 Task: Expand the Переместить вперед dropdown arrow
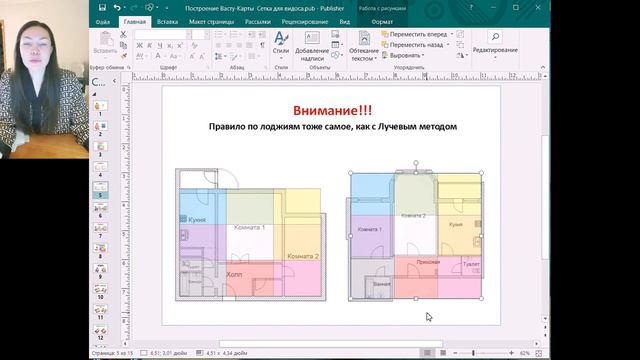pyautogui.click(x=452, y=34)
